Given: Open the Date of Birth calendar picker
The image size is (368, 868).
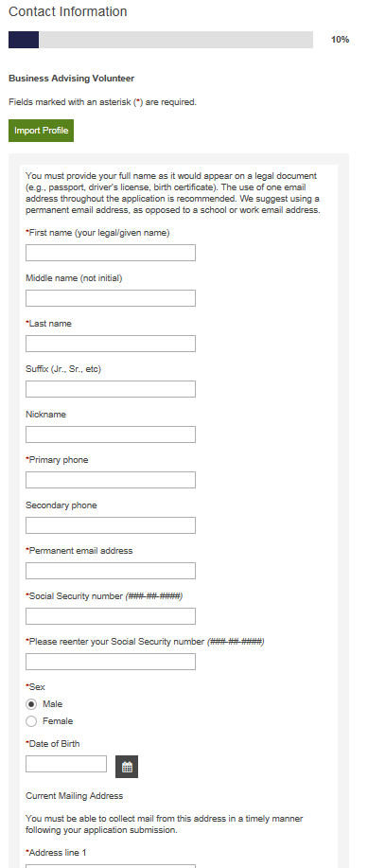Looking at the screenshot, I should tap(127, 767).
